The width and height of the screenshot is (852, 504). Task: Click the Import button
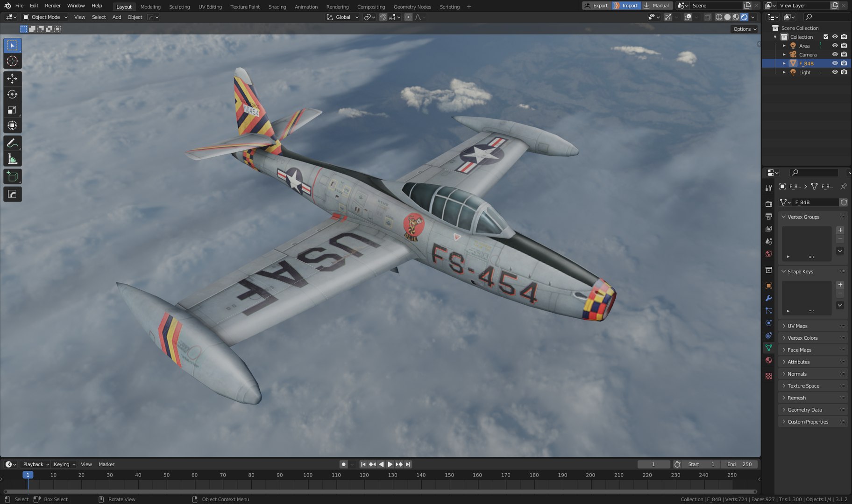(x=626, y=6)
